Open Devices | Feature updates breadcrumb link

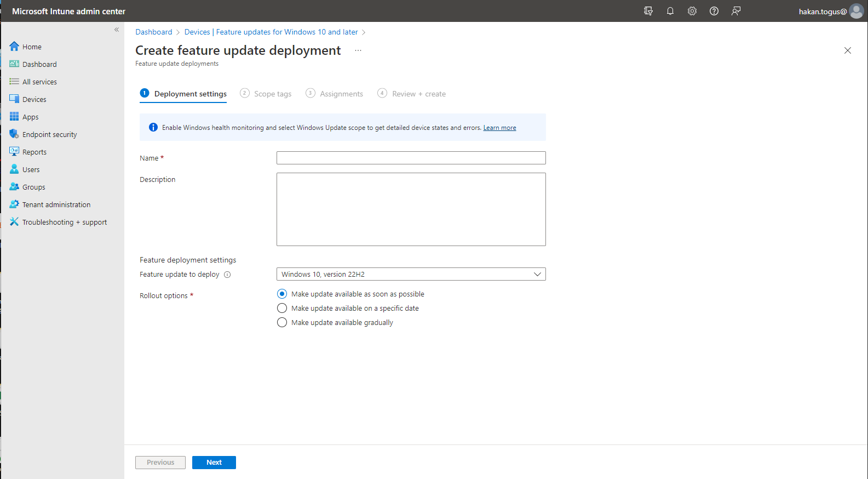[x=271, y=32]
